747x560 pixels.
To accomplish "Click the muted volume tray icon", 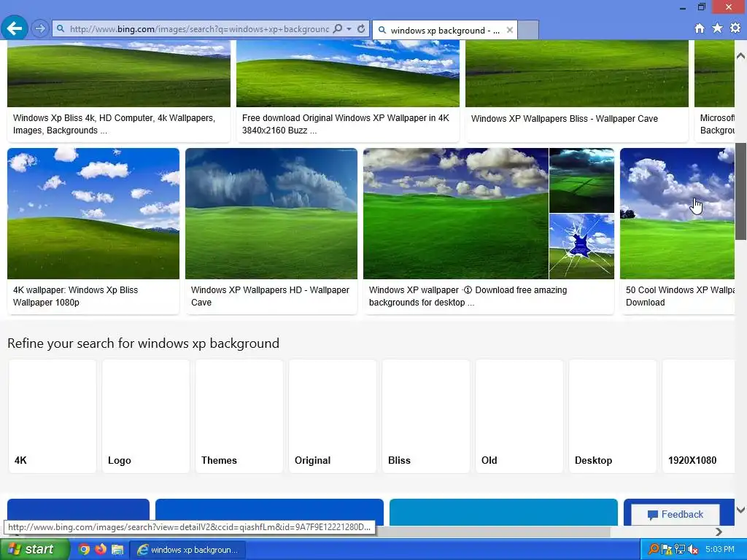I will [693, 549].
